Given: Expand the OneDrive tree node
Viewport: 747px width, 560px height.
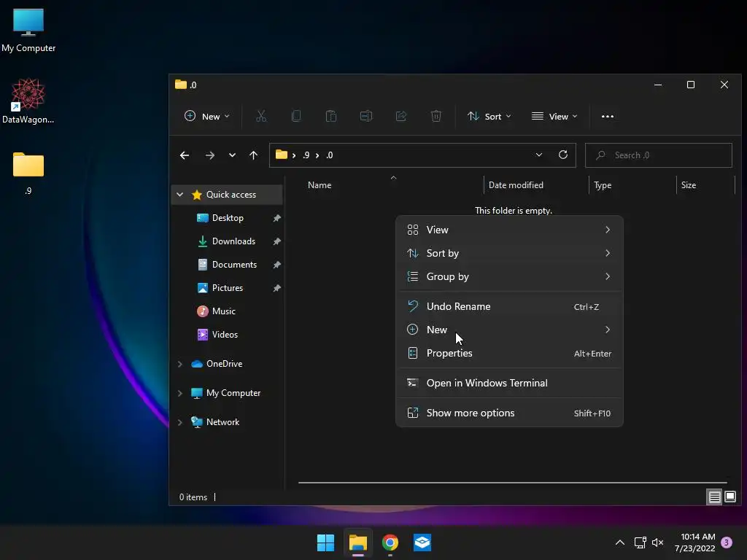Looking at the screenshot, I should pyautogui.click(x=179, y=364).
